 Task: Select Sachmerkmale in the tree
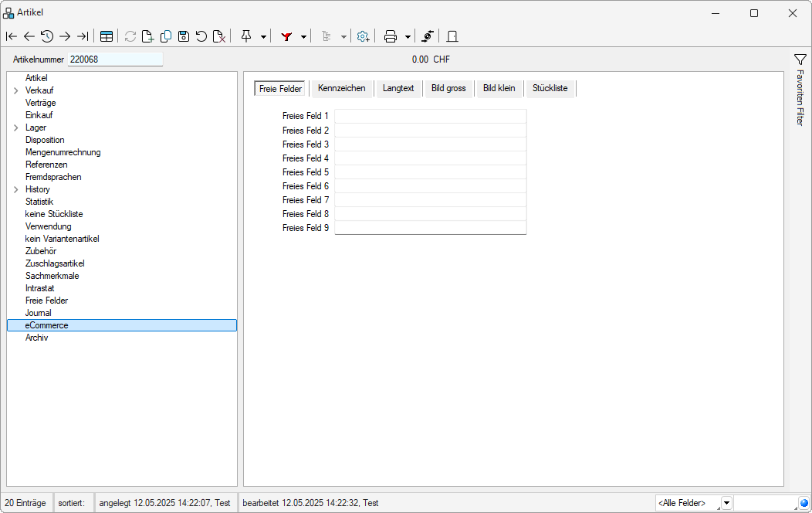pos(52,276)
